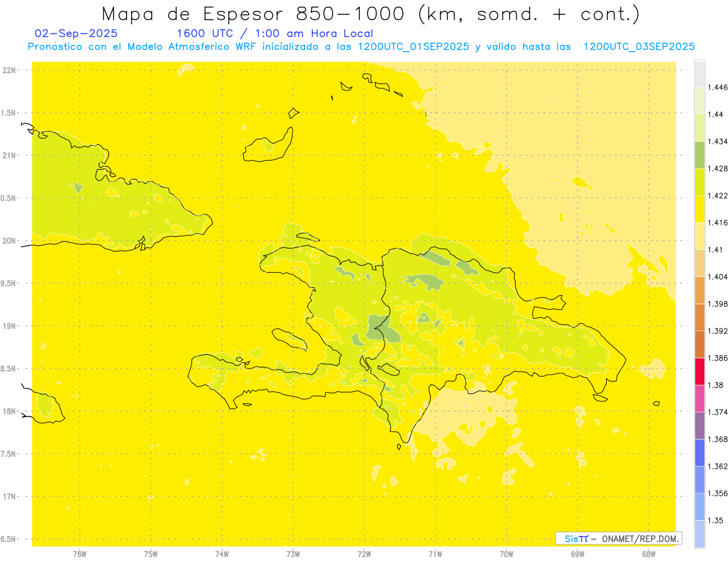This screenshot has width=728, height=562.
Task: Click the blue 1.362–1.368 legend swatch
Action: pyautogui.click(x=699, y=452)
